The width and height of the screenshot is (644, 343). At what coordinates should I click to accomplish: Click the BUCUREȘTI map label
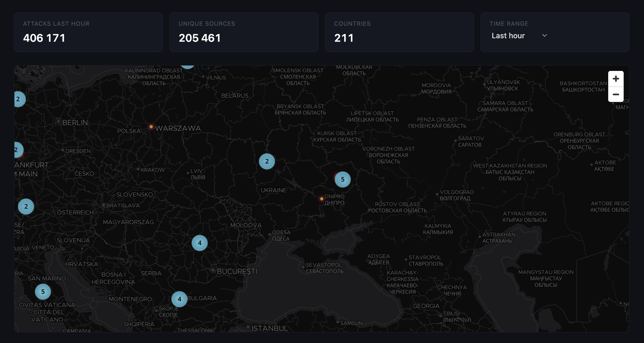237,271
